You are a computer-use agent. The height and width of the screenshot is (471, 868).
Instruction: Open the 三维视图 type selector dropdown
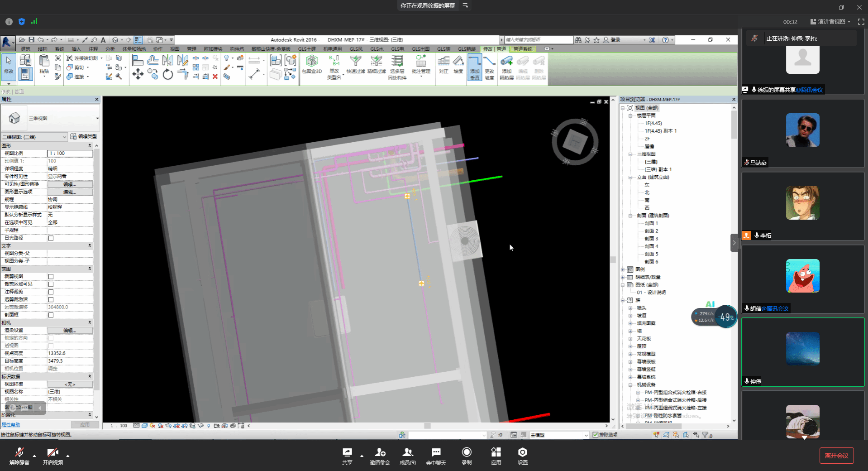coord(97,118)
